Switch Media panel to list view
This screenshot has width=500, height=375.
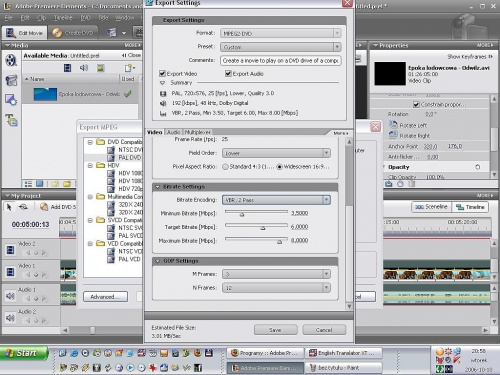click(29, 184)
